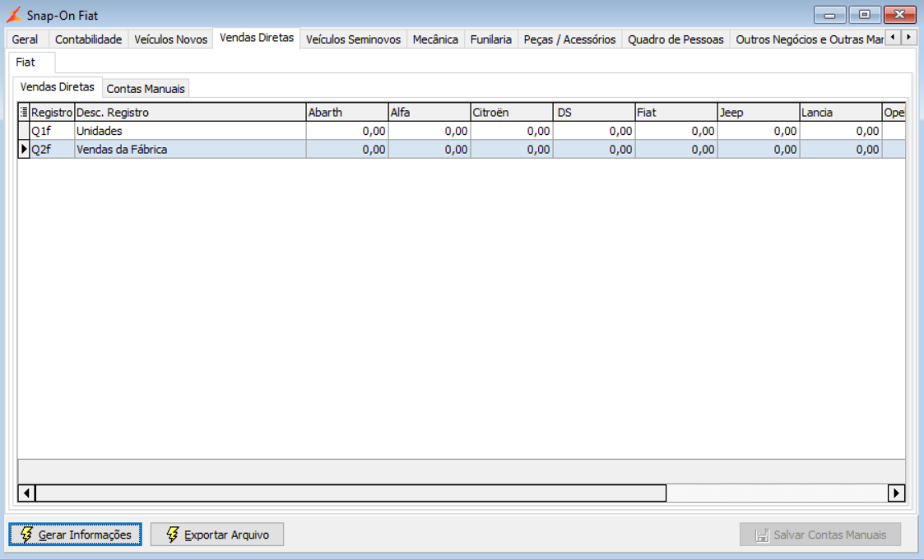The width and height of the screenshot is (924, 560).
Task: Click Abarth value in Unidades row
Action: click(347, 131)
